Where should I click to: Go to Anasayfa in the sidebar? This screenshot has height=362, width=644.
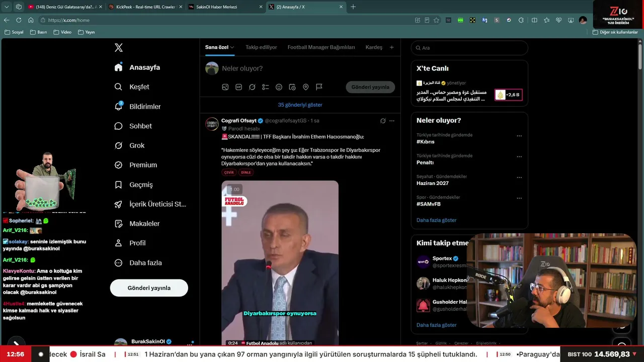coord(137,67)
